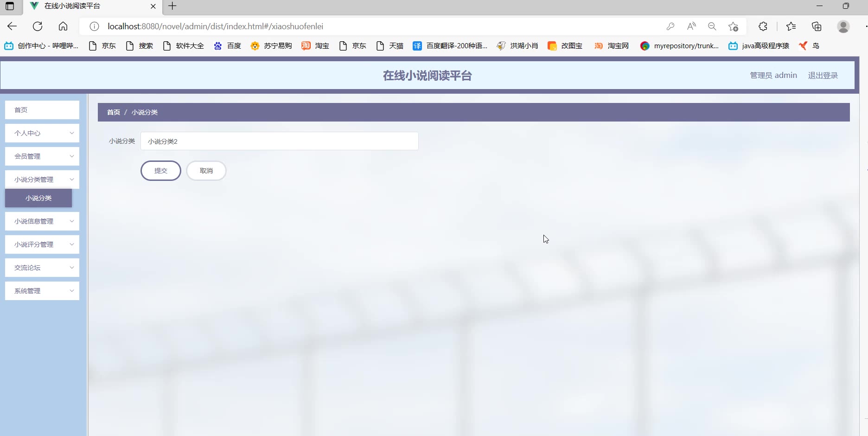This screenshot has width=868, height=436.
Task: Open 改图宝 bookmark
Action: (565, 45)
